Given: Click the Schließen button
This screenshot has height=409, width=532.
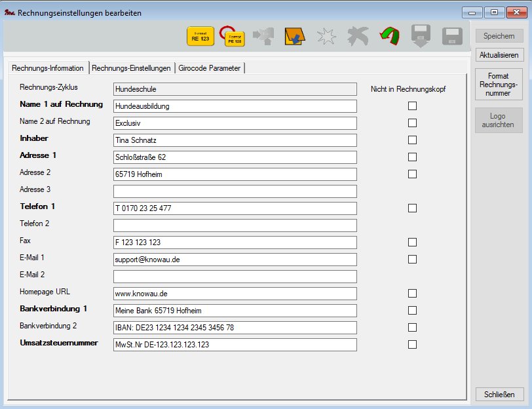Looking at the screenshot, I should (x=499, y=395).
